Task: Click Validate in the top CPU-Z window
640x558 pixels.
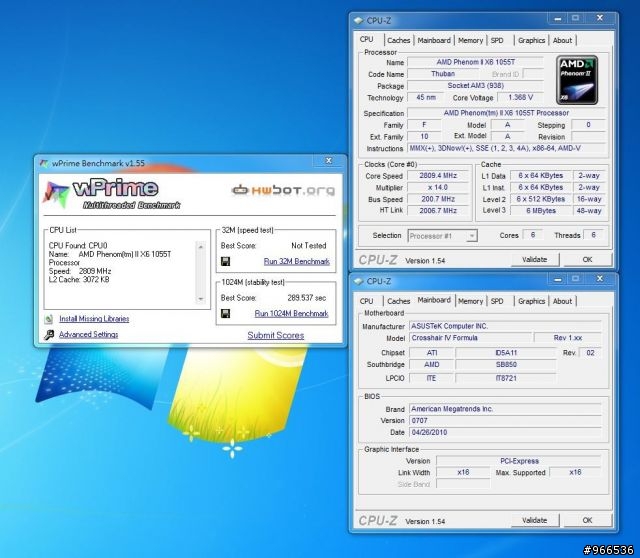Action: [535, 260]
